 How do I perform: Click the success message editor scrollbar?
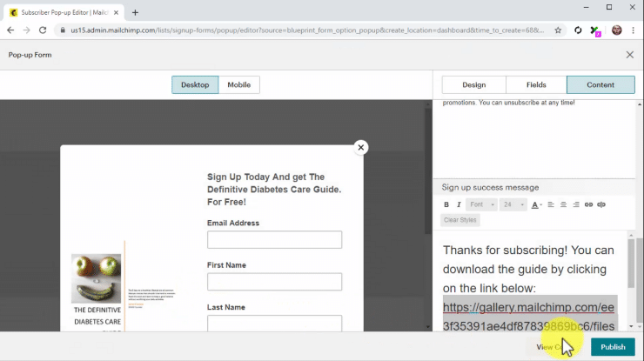(631, 263)
